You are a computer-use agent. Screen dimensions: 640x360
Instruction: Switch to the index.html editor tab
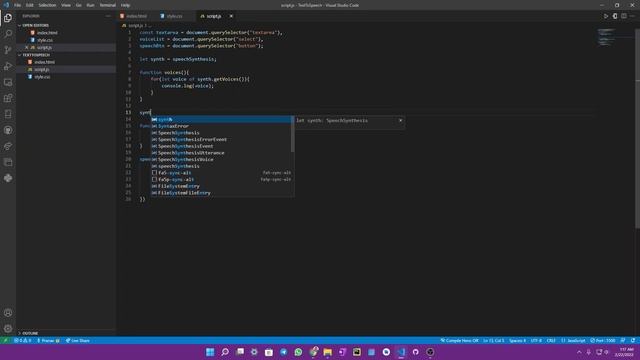tap(136, 16)
